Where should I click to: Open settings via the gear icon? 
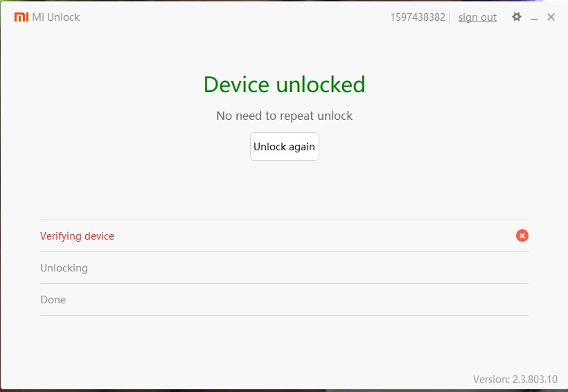pos(517,17)
